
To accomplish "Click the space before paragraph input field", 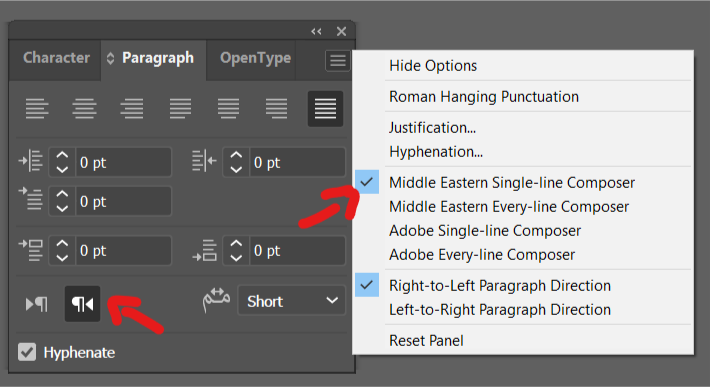I will pyautogui.click(x=123, y=250).
